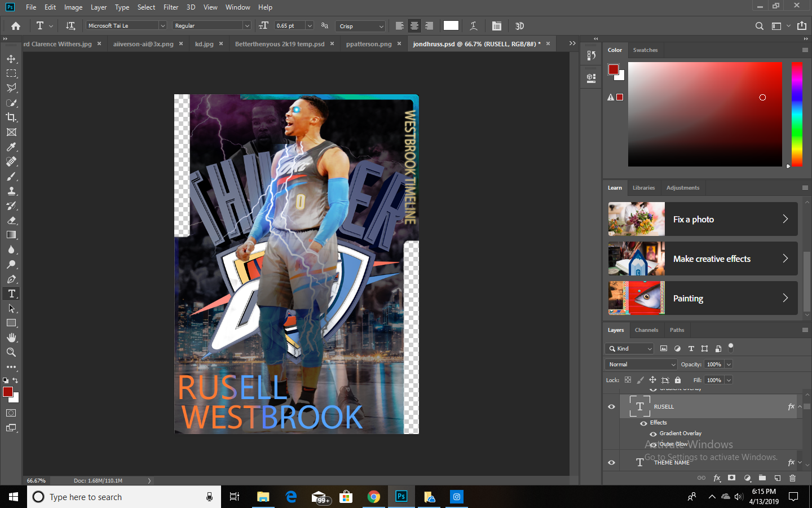The image size is (812, 508).
Task: Toggle Gradient Overlay effect under RUSELL's Effects
Action: 653,433
